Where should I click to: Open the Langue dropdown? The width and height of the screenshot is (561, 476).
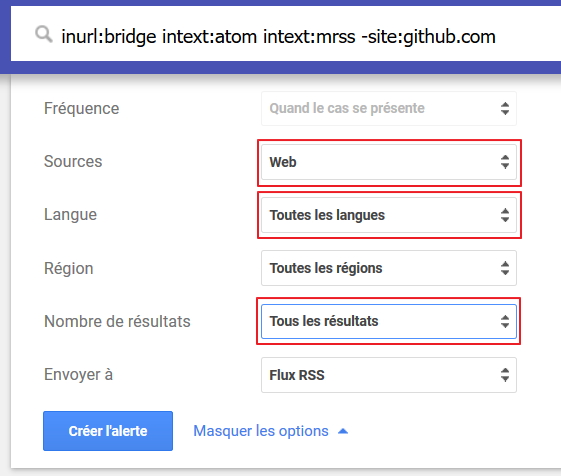[x=389, y=215]
